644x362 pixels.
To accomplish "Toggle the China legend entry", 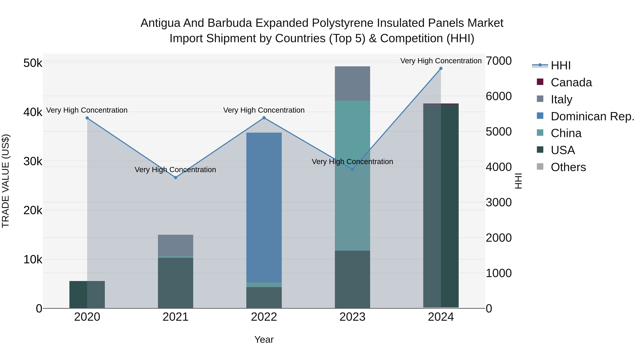I will (559, 133).
